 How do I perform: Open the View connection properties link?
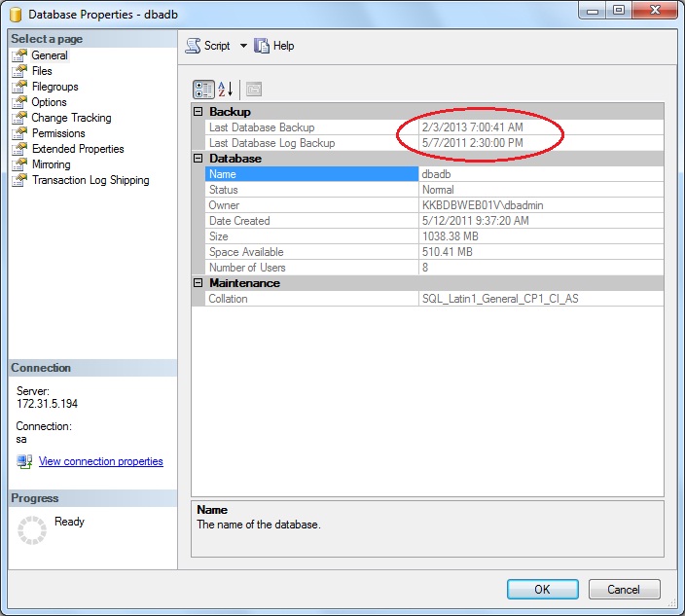pyautogui.click(x=101, y=461)
